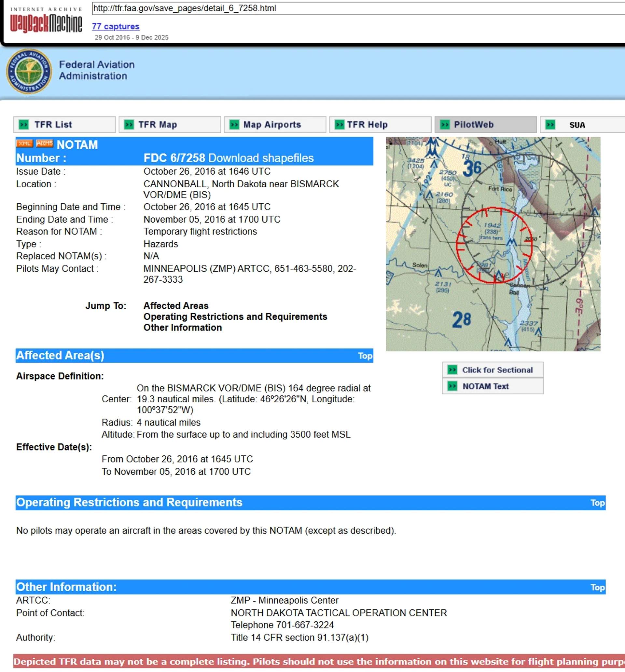Click Top link in Operating Restrictions header
The image size is (625, 672).
[x=598, y=503]
